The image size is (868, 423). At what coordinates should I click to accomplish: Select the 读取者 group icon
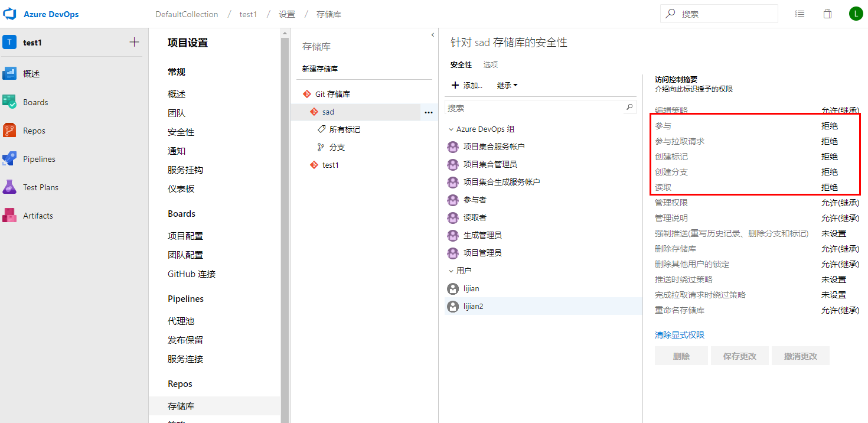453,217
